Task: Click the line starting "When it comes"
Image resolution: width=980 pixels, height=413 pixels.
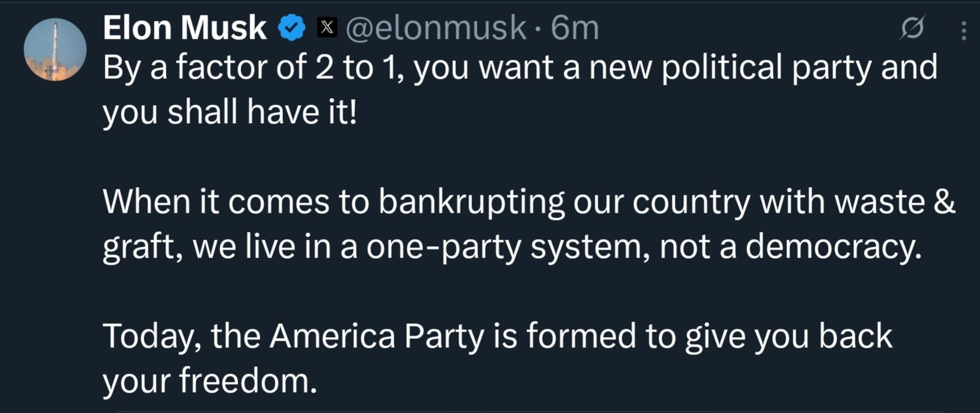Action: [x=529, y=201]
